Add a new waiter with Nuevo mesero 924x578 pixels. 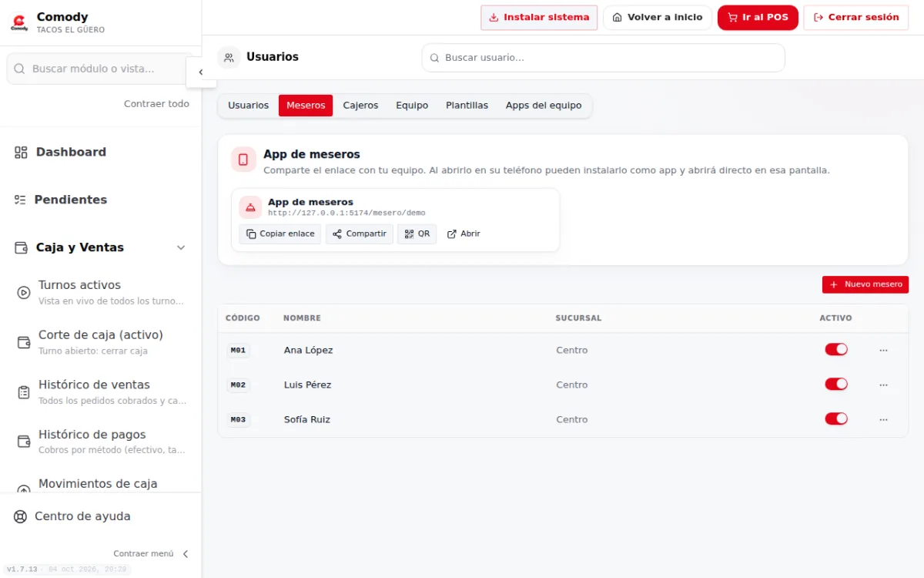pyautogui.click(x=865, y=284)
